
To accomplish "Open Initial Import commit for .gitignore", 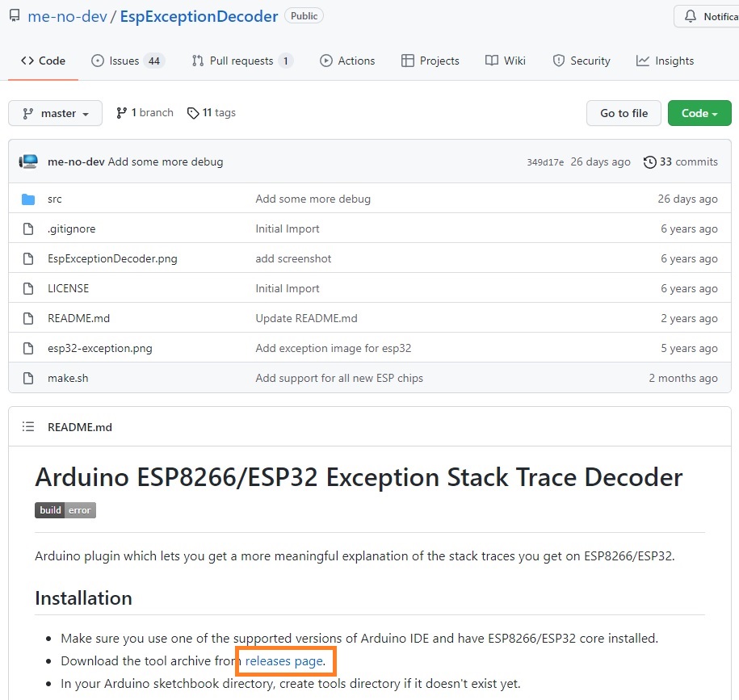I will click(288, 229).
